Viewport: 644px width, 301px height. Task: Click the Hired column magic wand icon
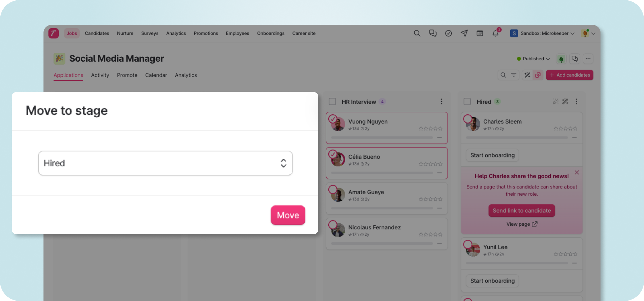click(x=565, y=101)
